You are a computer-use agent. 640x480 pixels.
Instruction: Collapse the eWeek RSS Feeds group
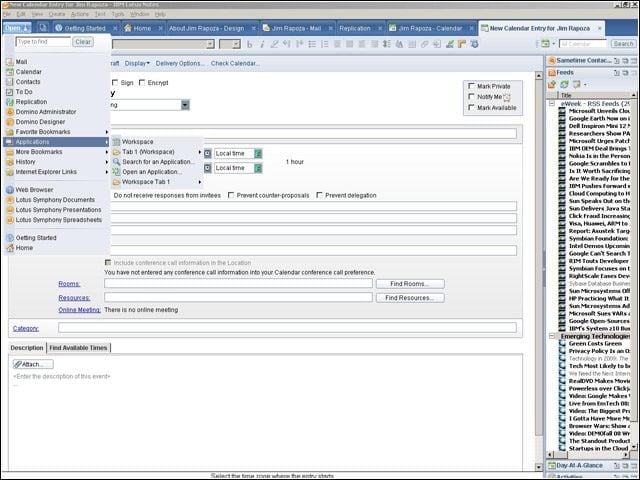[x=552, y=104]
